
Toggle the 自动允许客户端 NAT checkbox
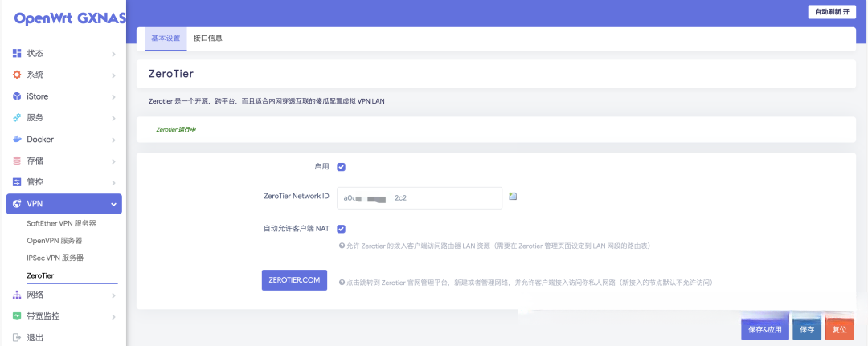342,229
